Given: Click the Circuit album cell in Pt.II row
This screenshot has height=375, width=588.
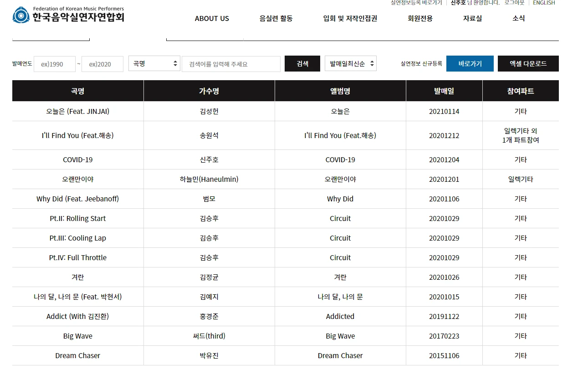Looking at the screenshot, I should tap(340, 218).
